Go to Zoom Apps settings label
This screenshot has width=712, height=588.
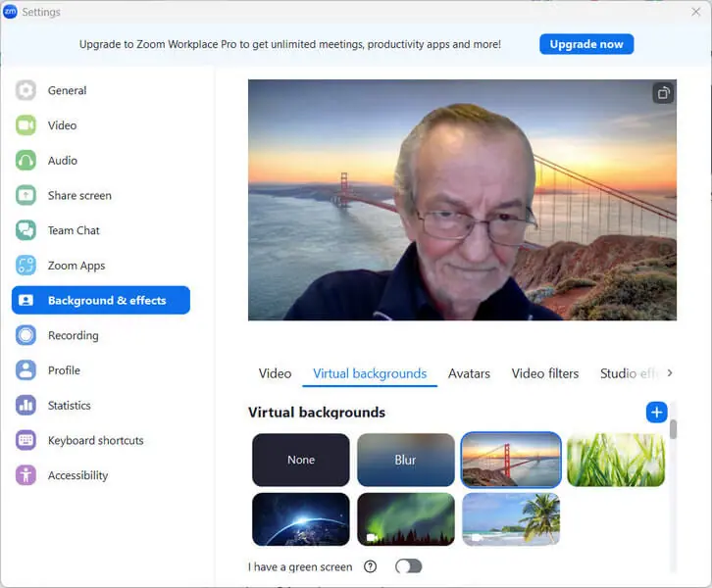point(76,266)
